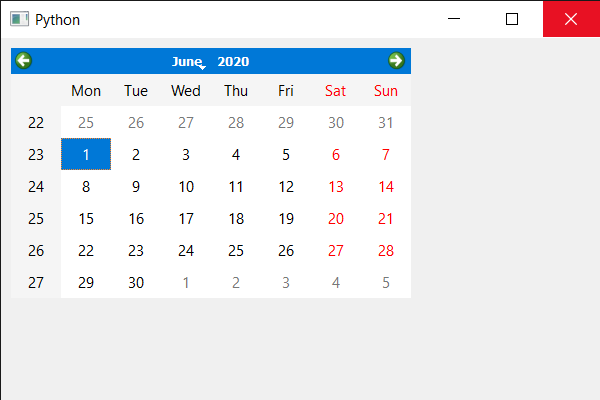Pick Tuesday June 30
The height and width of the screenshot is (400, 600).
pyautogui.click(x=136, y=282)
